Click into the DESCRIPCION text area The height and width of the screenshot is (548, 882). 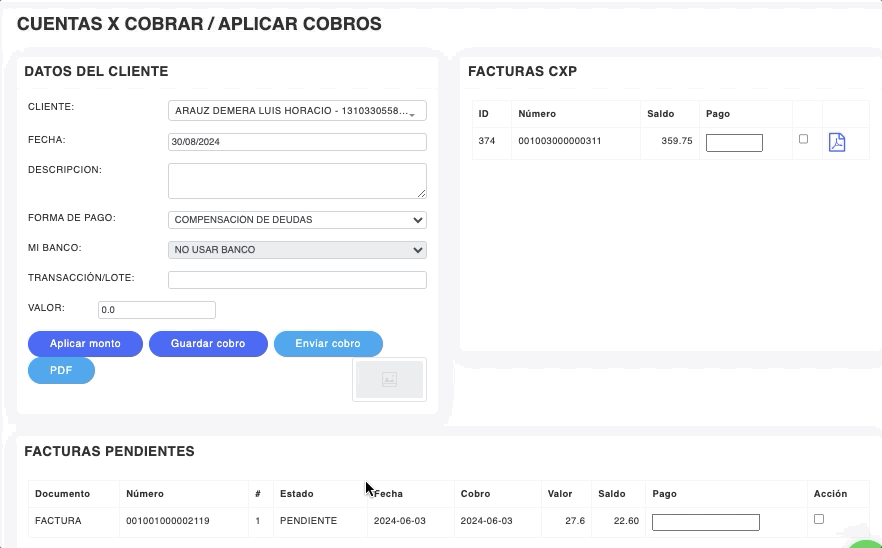point(297,181)
